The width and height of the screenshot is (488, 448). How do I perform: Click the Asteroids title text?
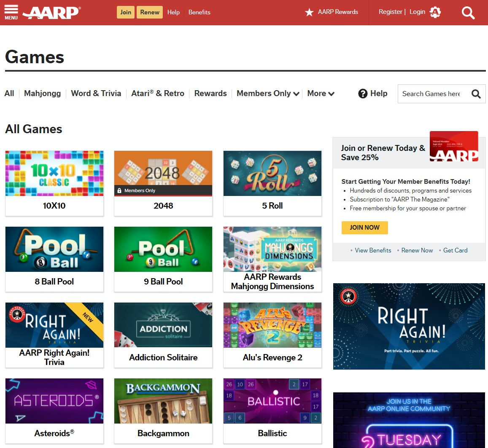tap(54, 433)
